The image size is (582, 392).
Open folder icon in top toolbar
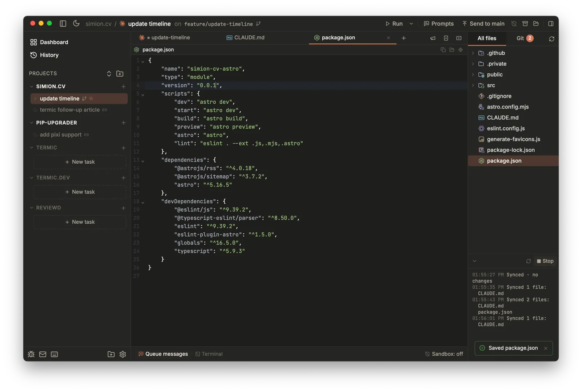536,24
